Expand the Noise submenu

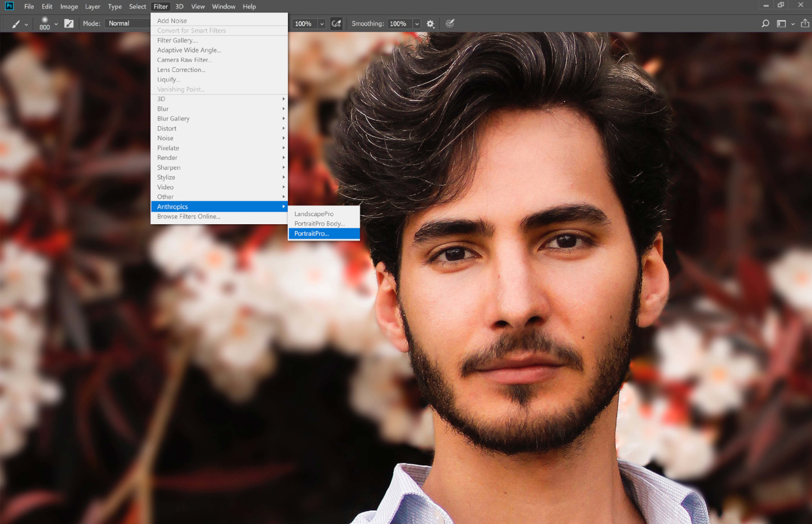tap(219, 138)
